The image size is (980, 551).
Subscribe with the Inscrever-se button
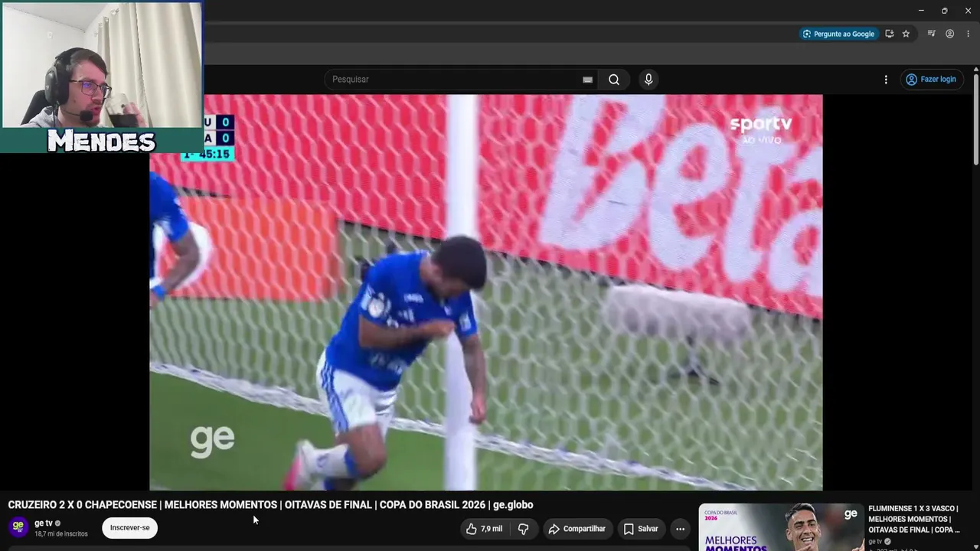129,528
